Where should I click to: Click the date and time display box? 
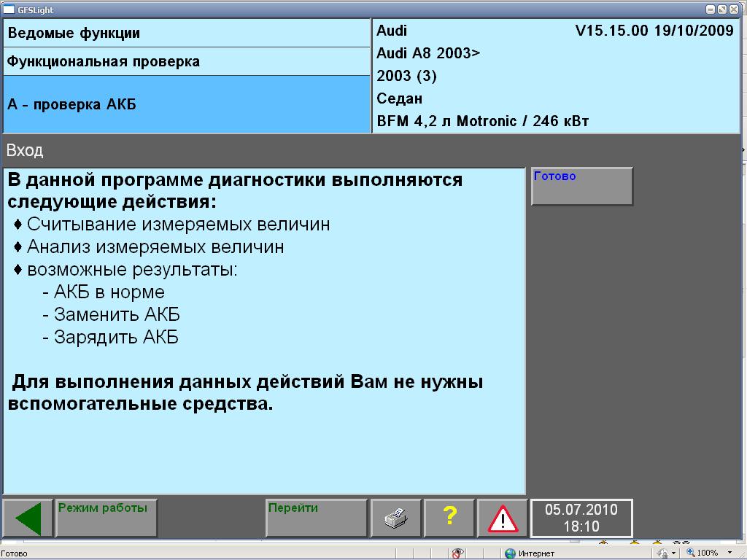coord(581,518)
